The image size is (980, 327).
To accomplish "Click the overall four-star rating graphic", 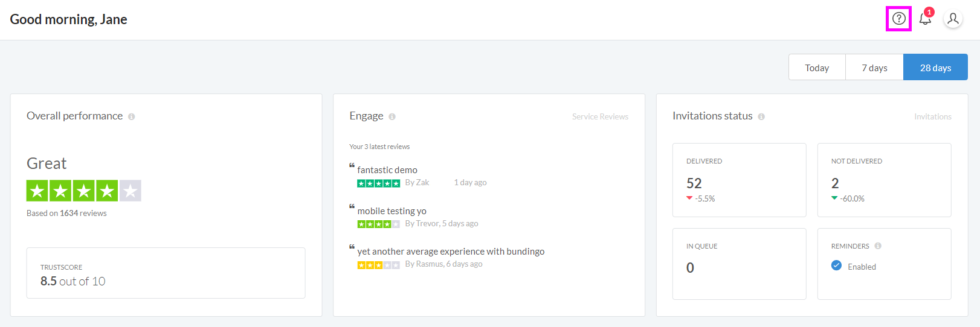I will (x=84, y=191).
